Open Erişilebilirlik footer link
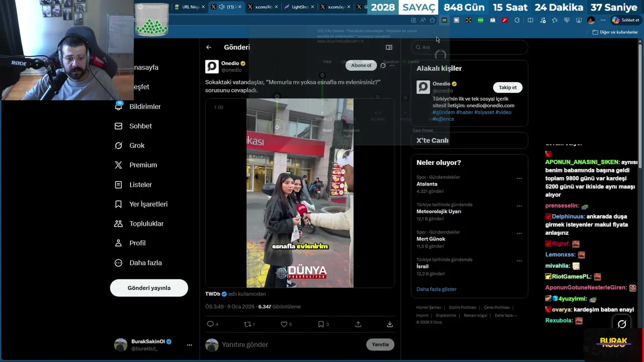644x362 pixels. coord(446,315)
